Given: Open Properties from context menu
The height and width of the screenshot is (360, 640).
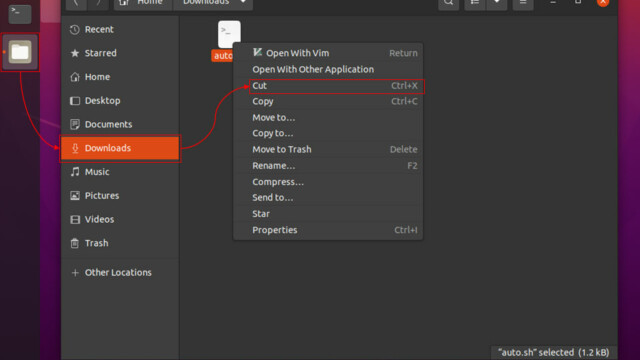Looking at the screenshot, I should tap(328, 230).
